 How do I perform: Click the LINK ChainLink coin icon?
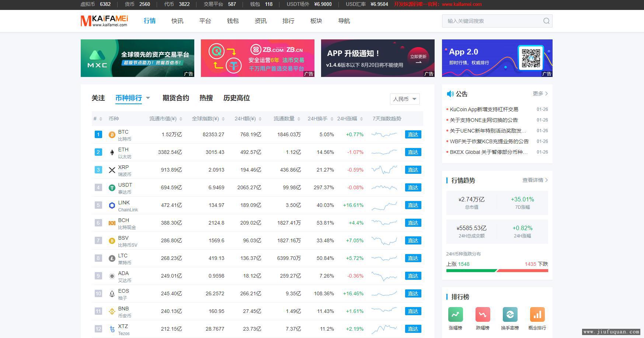tap(112, 205)
